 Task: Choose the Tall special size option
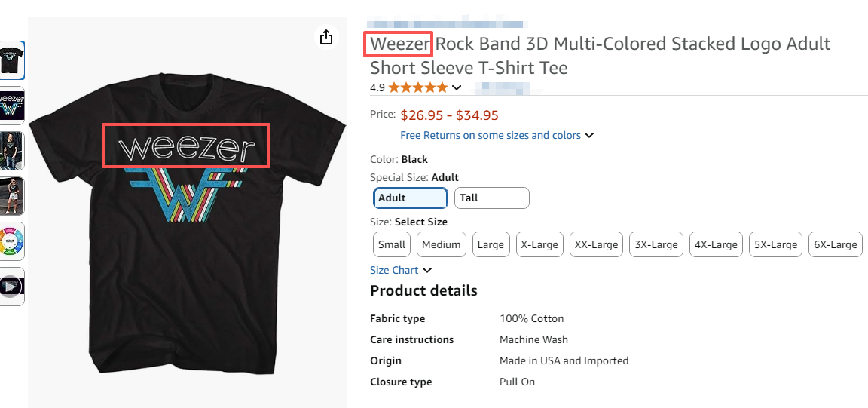(493, 198)
